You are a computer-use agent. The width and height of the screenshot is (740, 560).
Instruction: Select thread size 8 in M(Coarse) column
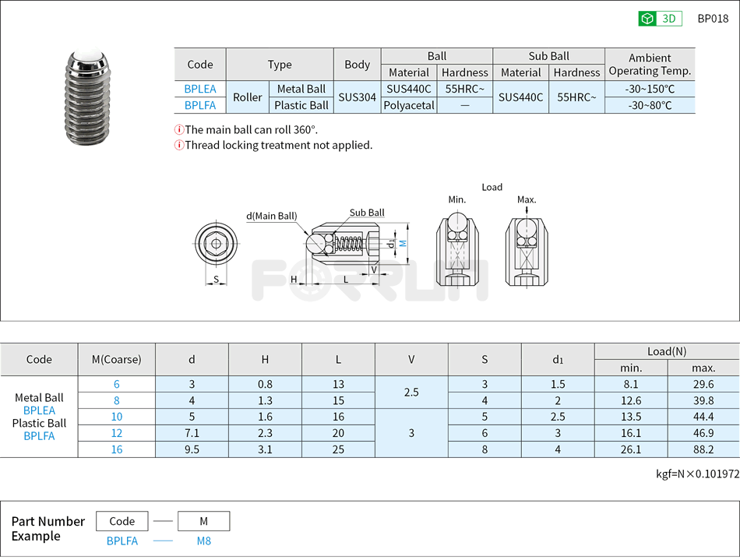coord(117,400)
